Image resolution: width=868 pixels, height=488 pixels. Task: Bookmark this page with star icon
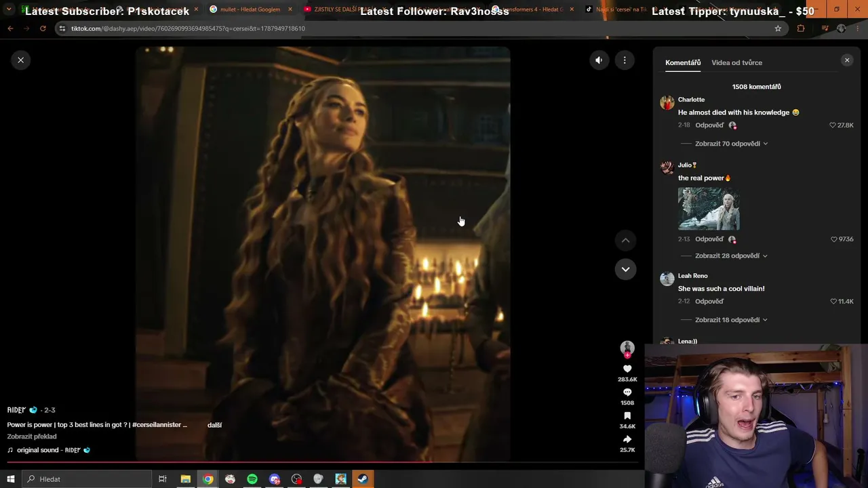778,28
